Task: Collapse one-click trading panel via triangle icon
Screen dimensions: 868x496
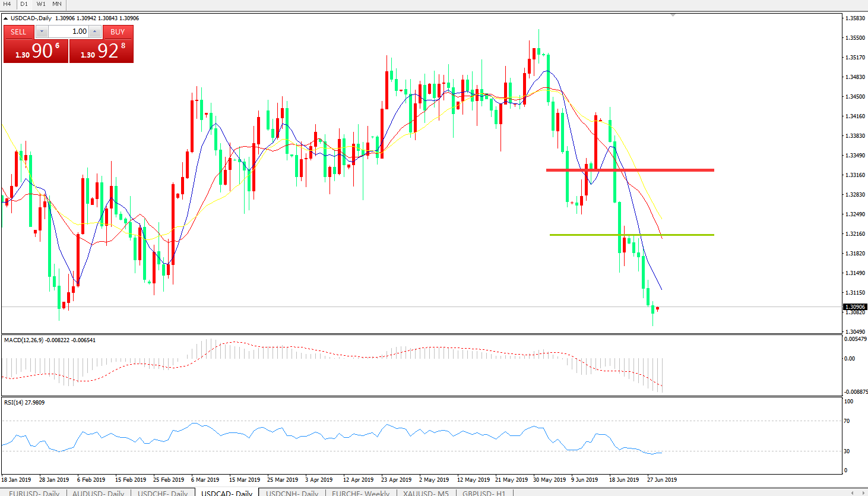Action: click(6, 18)
